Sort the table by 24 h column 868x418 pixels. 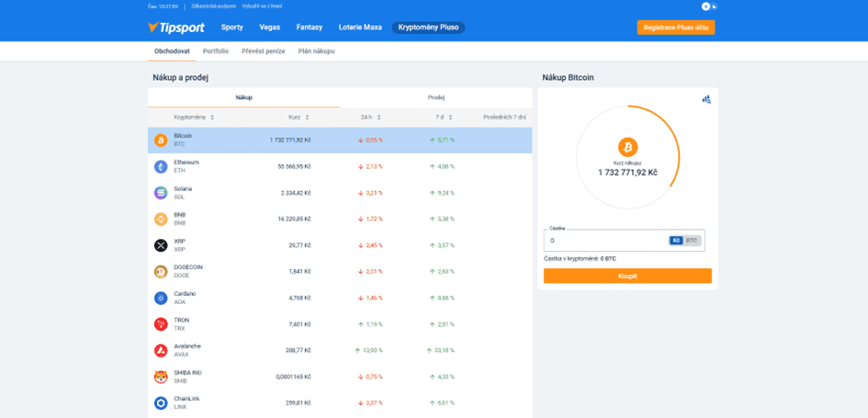coord(371,118)
